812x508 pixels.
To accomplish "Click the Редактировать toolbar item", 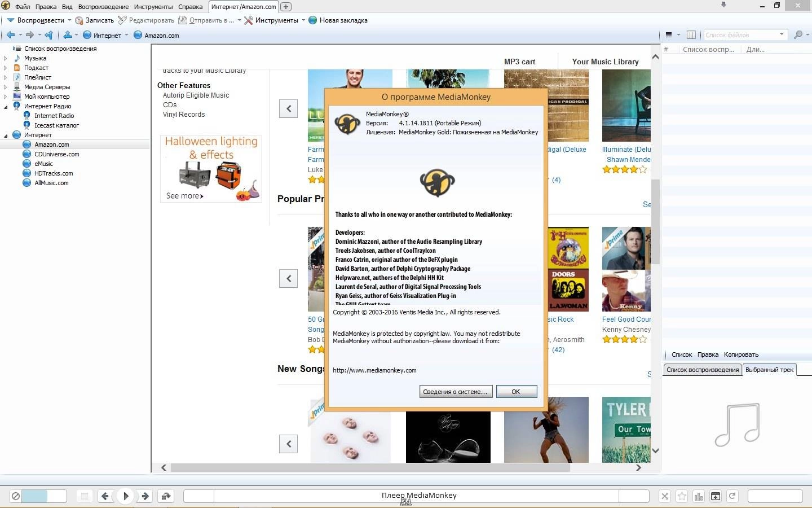I will [146, 20].
